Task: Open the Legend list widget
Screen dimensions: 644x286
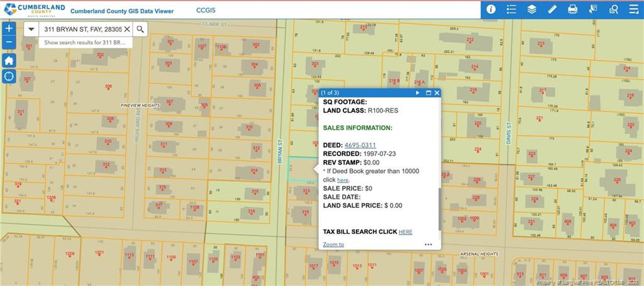Action: [x=511, y=9]
